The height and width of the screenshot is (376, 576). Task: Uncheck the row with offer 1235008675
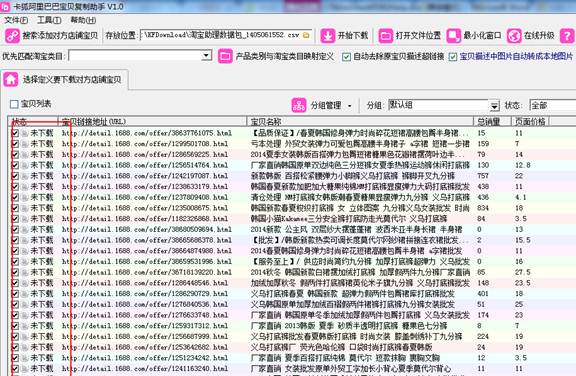(x=15, y=208)
